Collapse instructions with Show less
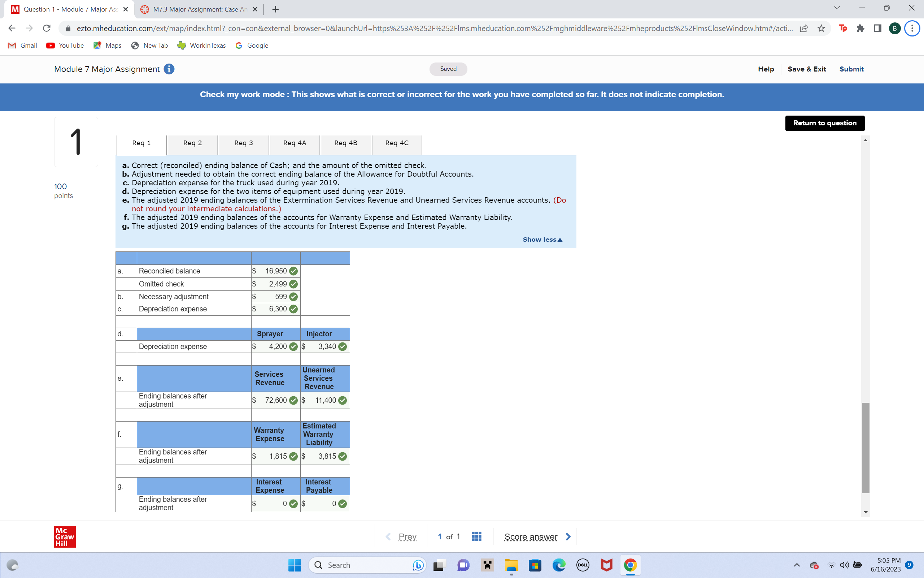924x578 pixels. point(542,239)
